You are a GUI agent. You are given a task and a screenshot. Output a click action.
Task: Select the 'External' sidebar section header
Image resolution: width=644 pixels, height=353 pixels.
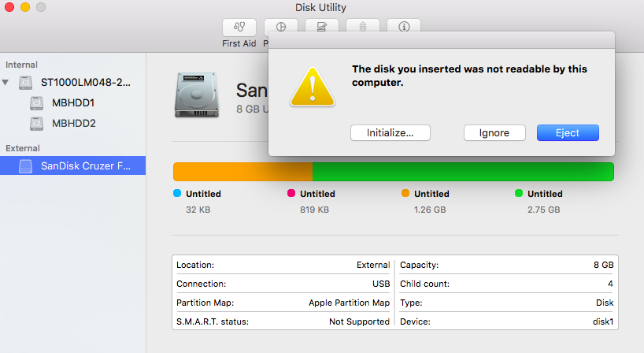point(23,148)
